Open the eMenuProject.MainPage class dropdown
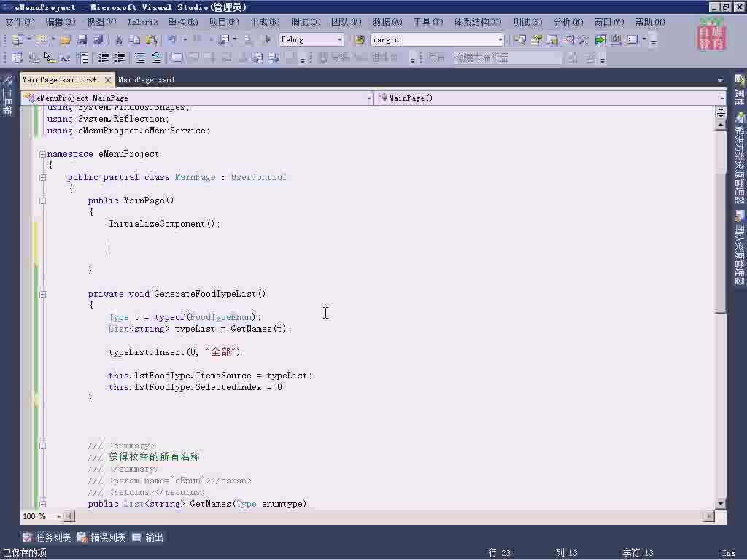This screenshot has width=747, height=560. (x=369, y=98)
